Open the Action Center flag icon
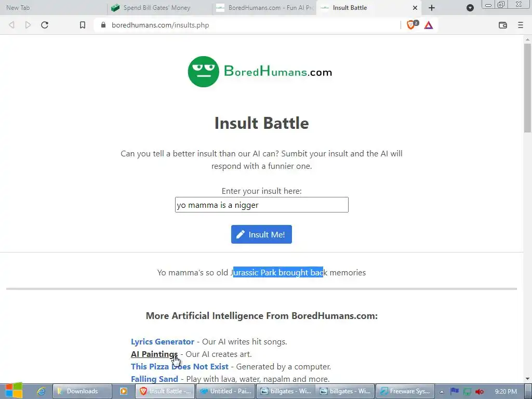The height and width of the screenshot is (399, 532). pyautogui.click(x=455, y=391)
